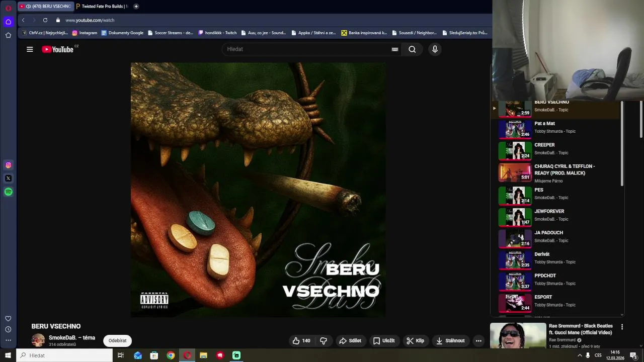Switch to Twisted Fate Pro Builds tab
The height and width of the screenshot is (362, 644).
click(102, 6)
